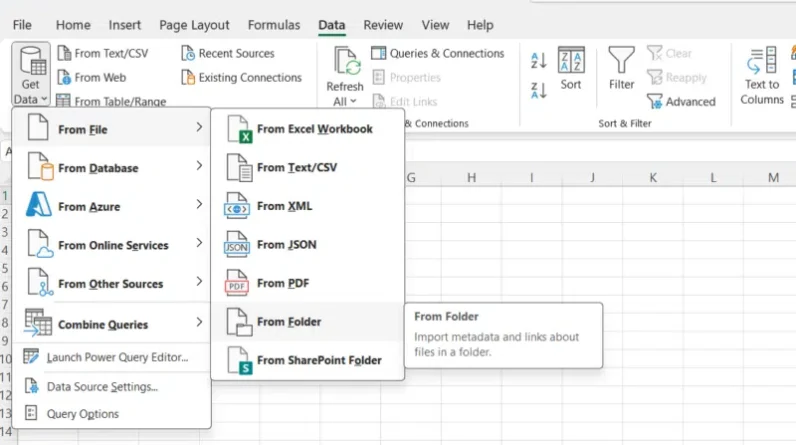Switch to the Insert tab
This screenshot has width=796, height=445.
pyautogui.click(x=124, y=25)
